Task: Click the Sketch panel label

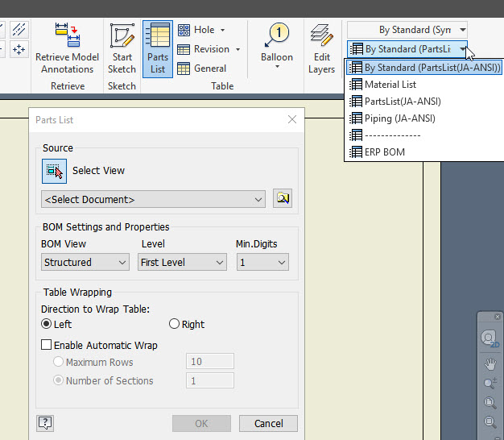Action: 122,86
